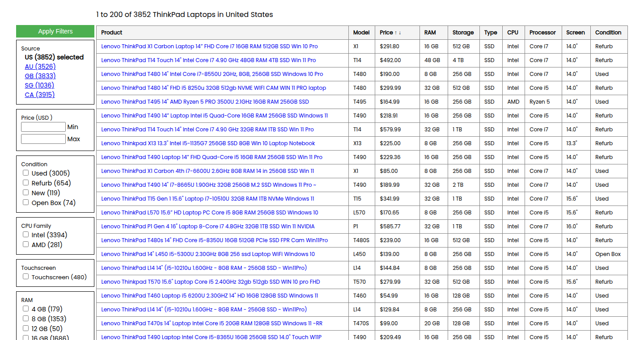Screen dimensions: 644x340
Task: Click the Model column header
Action: [361, 33]
